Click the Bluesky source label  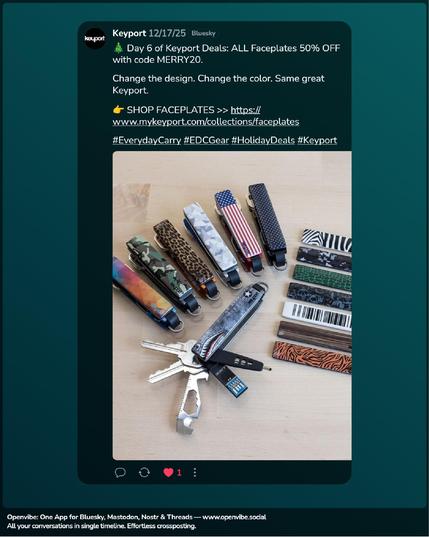pyautogui.click(x=203, y=33)
